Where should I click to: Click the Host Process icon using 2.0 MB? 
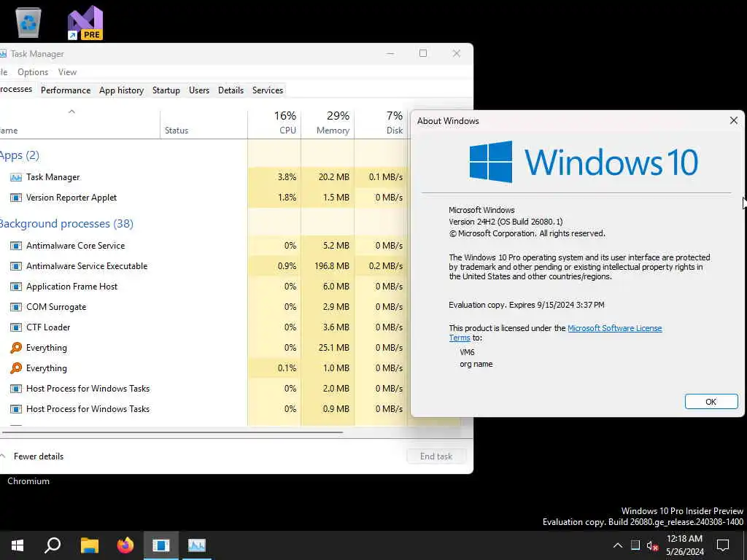click(x=16, y=389)
